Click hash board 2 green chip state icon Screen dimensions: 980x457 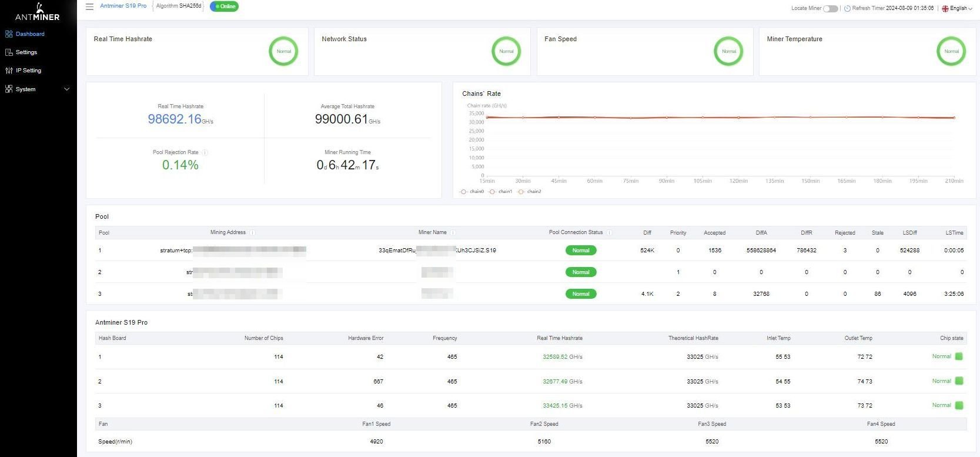(x=959, y=381)
